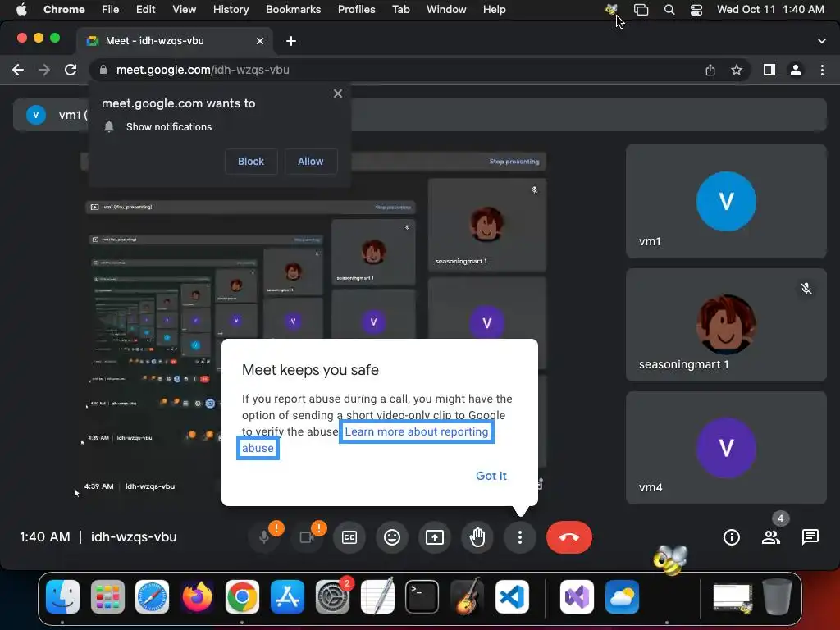
Task: Allow notifications for meet.google.com
Action: (x=310, y=162)
